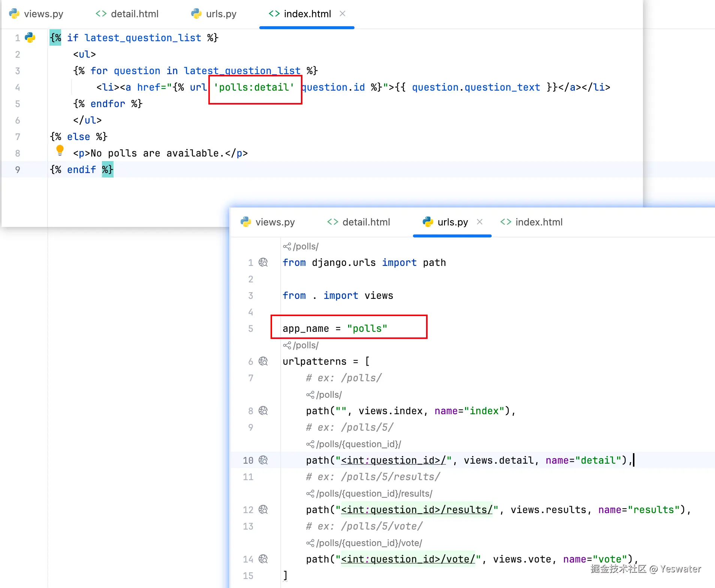
Task: Switch to views.py tab in lower editor
Action: click(268, 222)
